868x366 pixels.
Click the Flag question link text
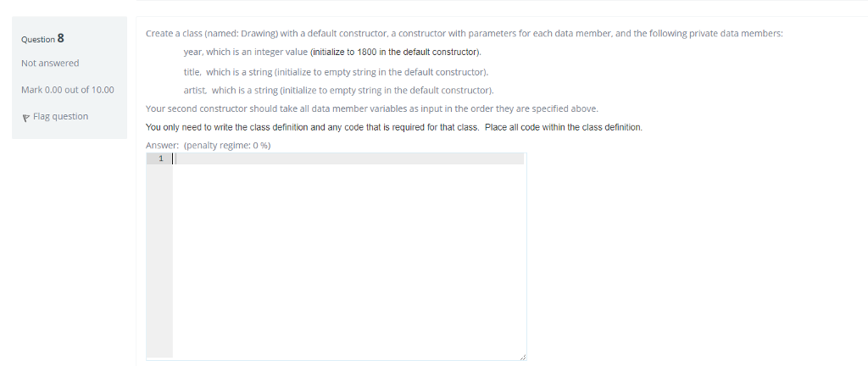[60, 116]
